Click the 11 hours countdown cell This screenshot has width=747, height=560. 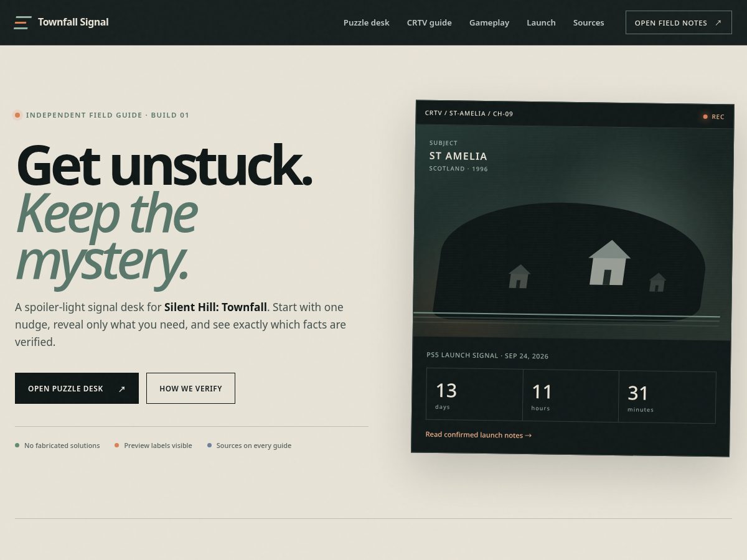point(570,396)
